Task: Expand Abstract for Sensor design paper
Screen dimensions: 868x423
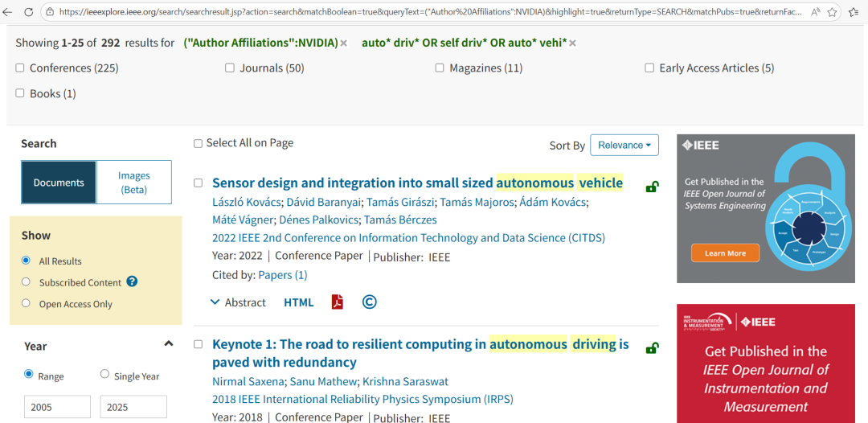Action: [238, 302]
